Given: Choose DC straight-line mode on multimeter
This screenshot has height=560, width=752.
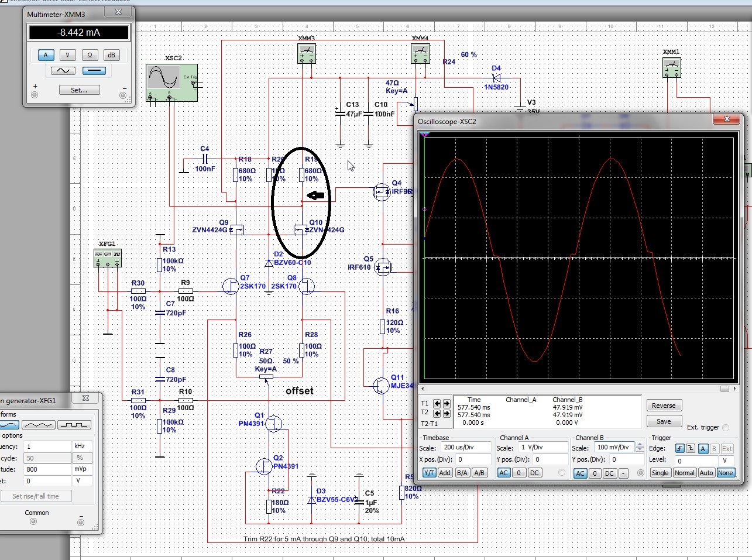Looking at the screenshot, I should (x=94, y=71).
